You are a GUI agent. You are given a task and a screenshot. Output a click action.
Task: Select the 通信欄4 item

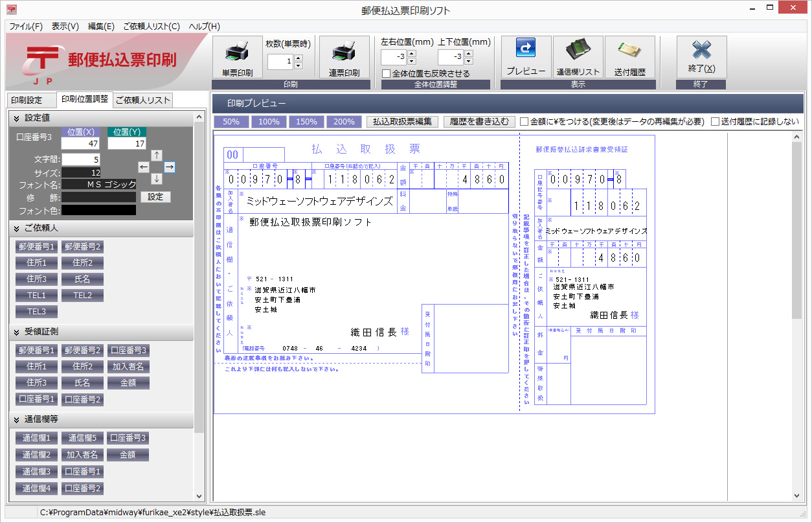pyautogui.click(x=37, y=489)
